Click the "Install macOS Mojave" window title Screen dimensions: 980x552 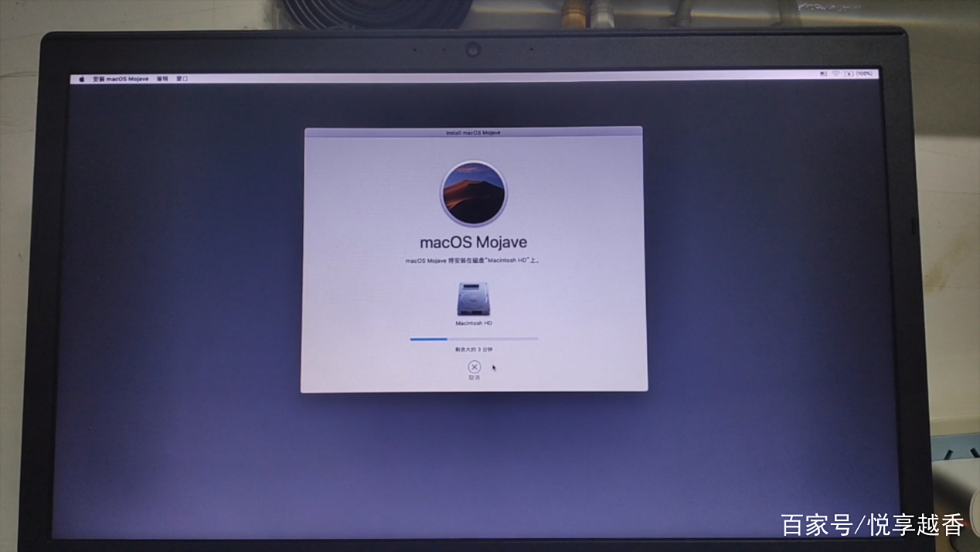tap(473, 133)
